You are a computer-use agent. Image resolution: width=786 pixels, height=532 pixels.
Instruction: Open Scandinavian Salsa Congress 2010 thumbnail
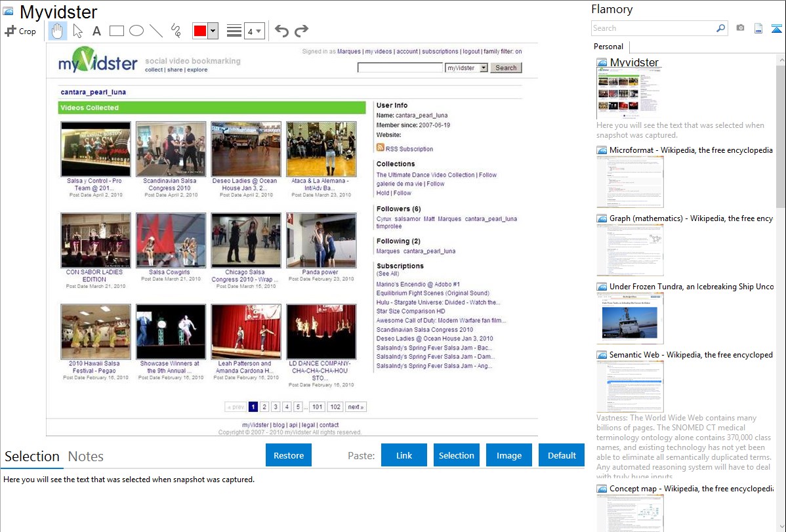click(x=171, y=148)
